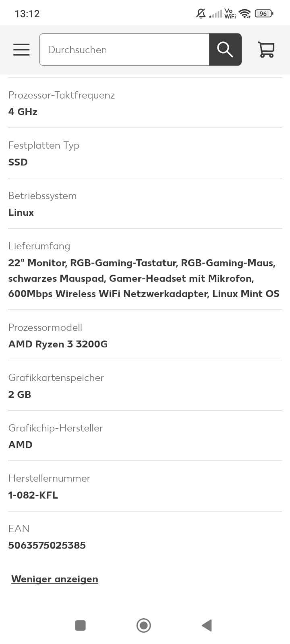Tap the clock showing 13:12

(x=27, y=14)
